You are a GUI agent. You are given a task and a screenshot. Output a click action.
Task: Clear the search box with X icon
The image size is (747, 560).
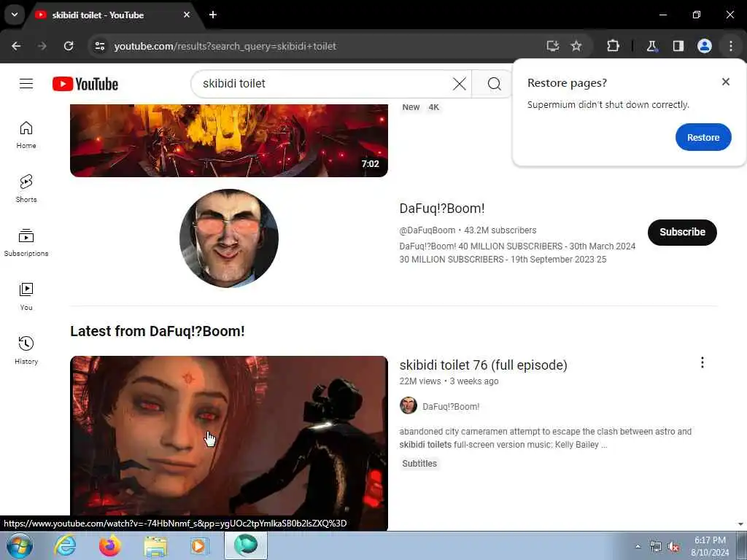point(460,84)
